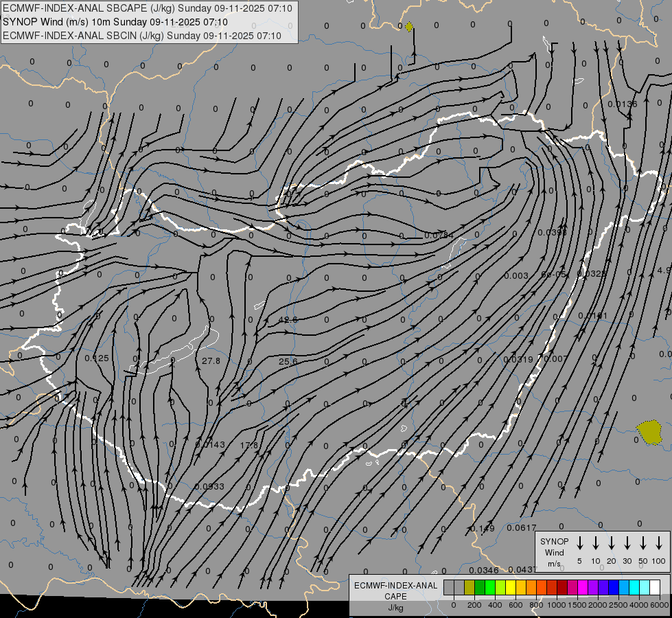Click the 2500 label on CAPE scale
672x618 pixels.
(x=618, y=605)
